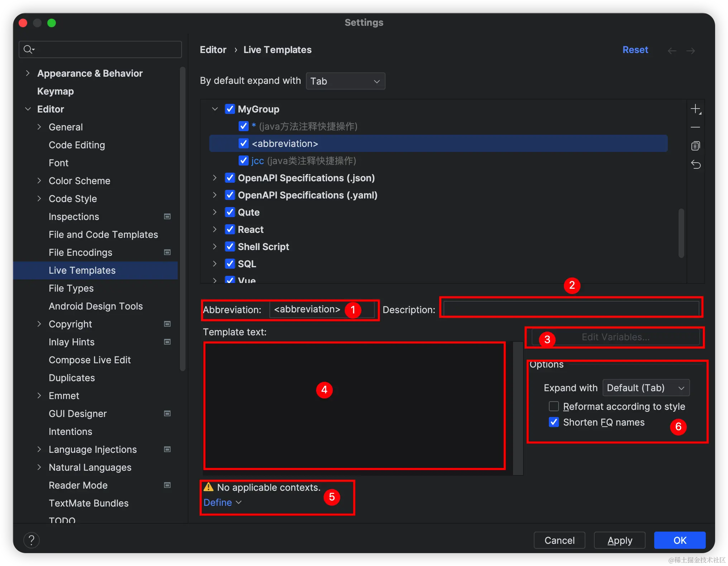Expand the React template group
Screen dimensions: 728x566
pos(215,229)
